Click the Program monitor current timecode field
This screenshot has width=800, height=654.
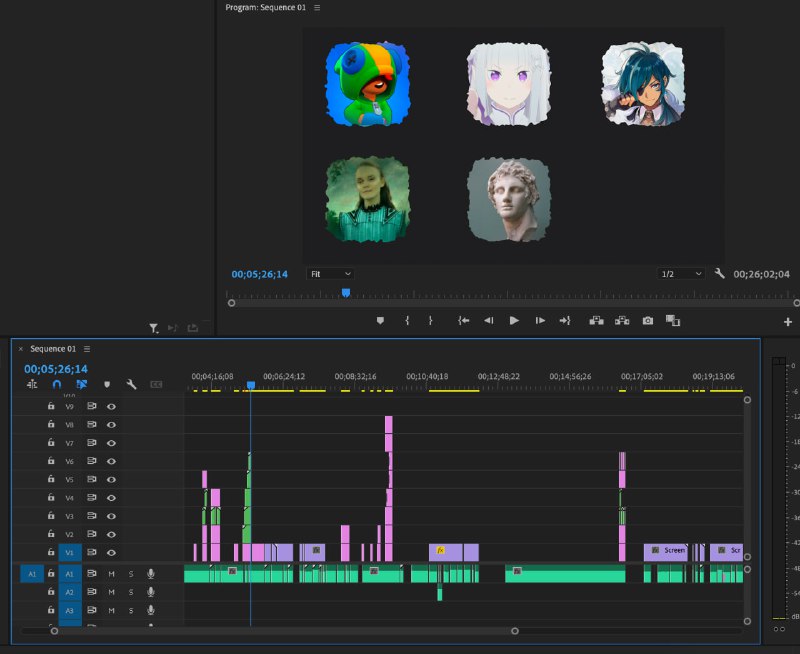tap(260, 274)
